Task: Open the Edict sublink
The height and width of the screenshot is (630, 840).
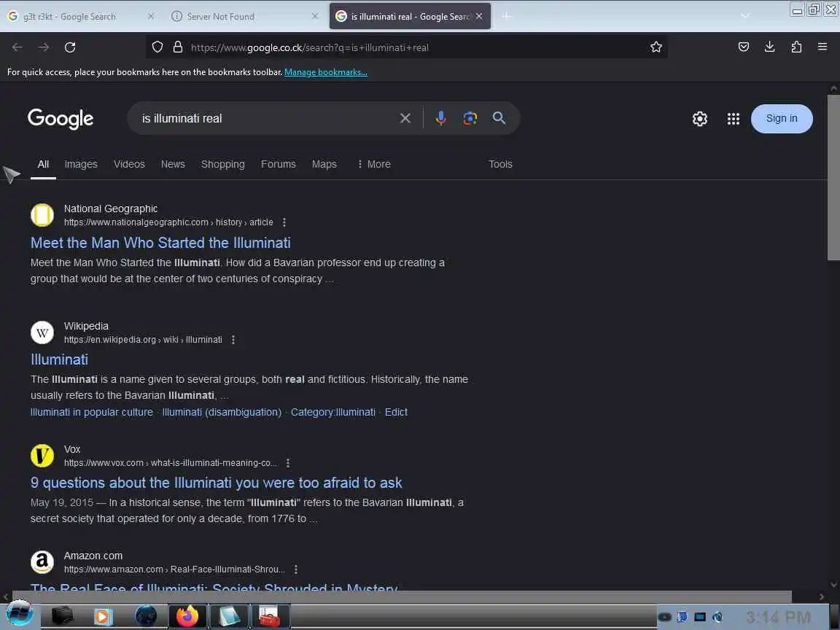Action: click(396, 413)
